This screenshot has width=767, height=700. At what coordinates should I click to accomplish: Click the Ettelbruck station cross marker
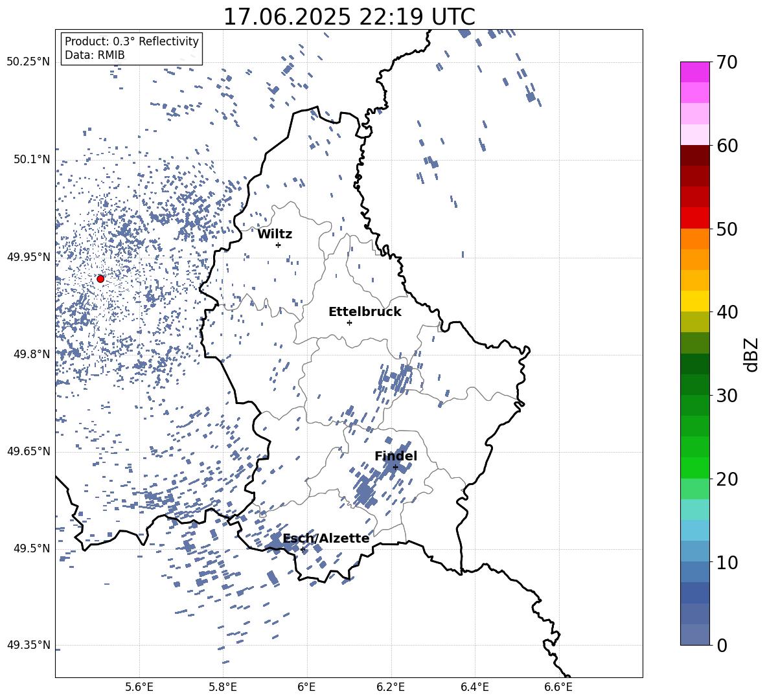pyautogui.click(x=349, y=322)
